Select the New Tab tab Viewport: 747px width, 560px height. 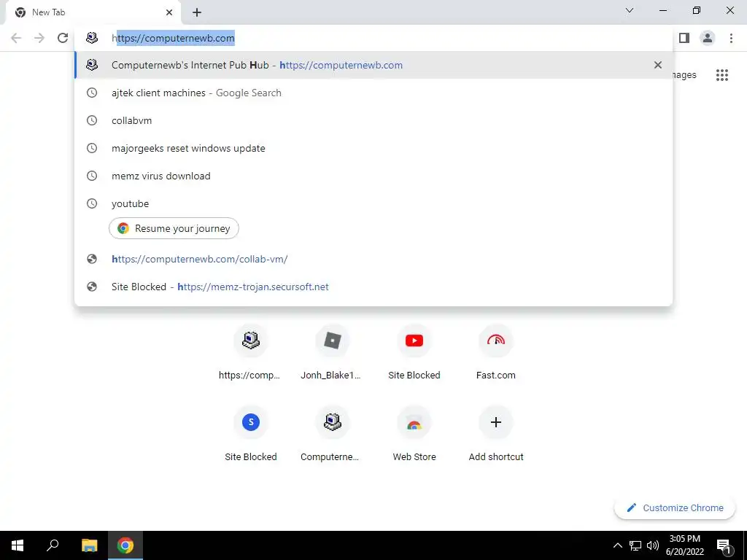pyautogui.click(x=93, y=12)
